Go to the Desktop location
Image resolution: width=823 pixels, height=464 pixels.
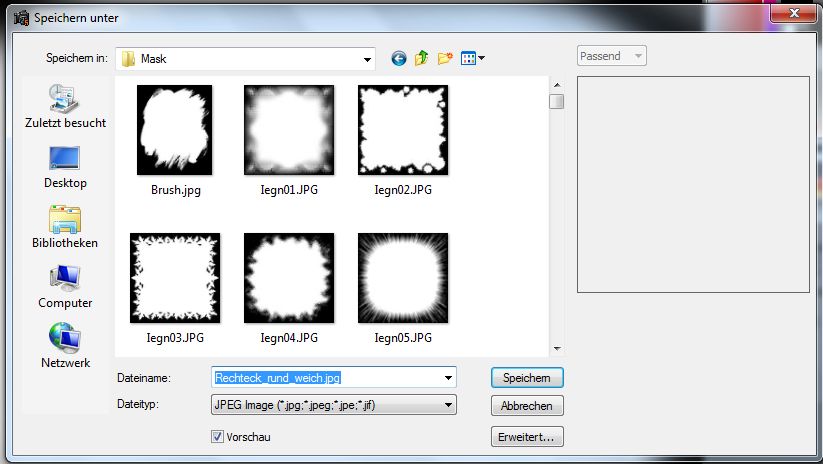tap(66, 168)
